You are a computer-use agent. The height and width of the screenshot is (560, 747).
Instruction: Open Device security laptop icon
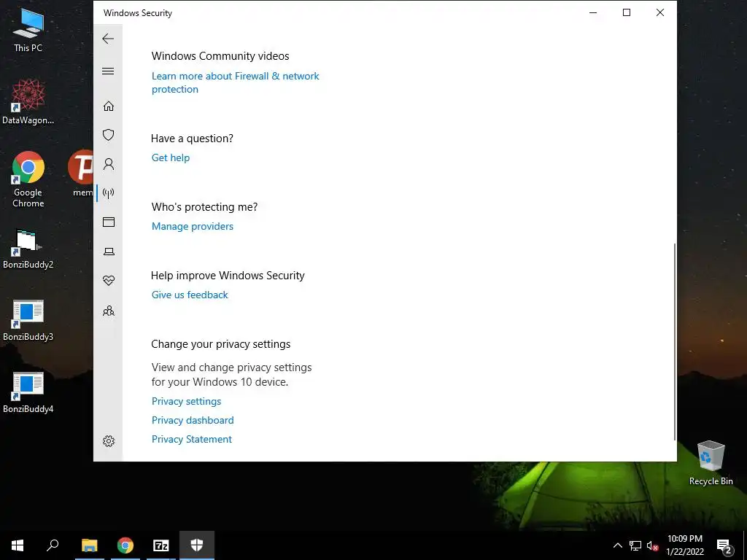[109, 252]
